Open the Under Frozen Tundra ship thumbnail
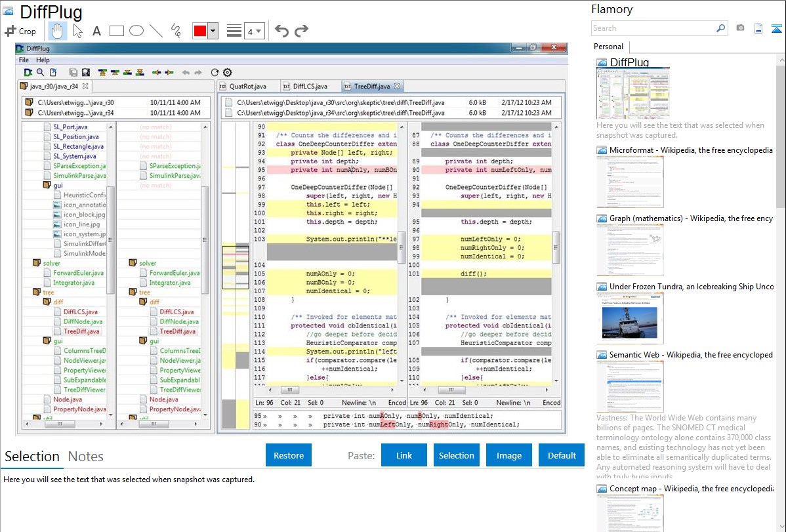The height and width of the screenshot is (532, 786). click(x=630, y=318)
